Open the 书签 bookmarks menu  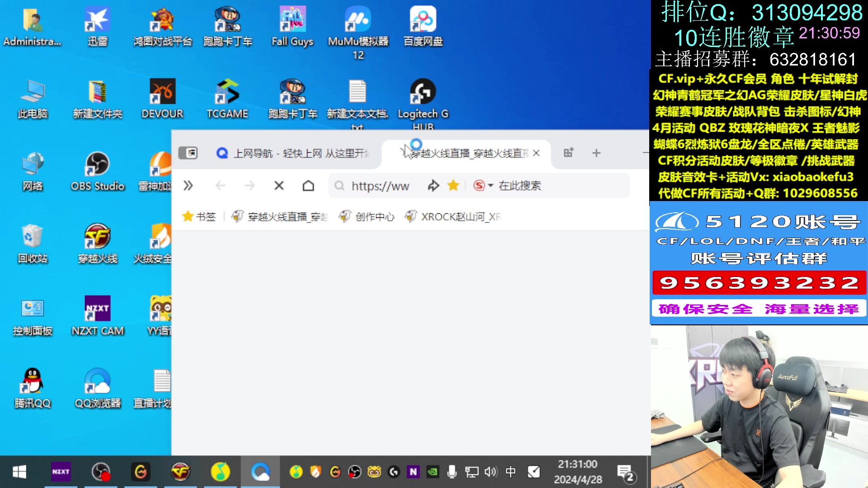pos(199,217)
